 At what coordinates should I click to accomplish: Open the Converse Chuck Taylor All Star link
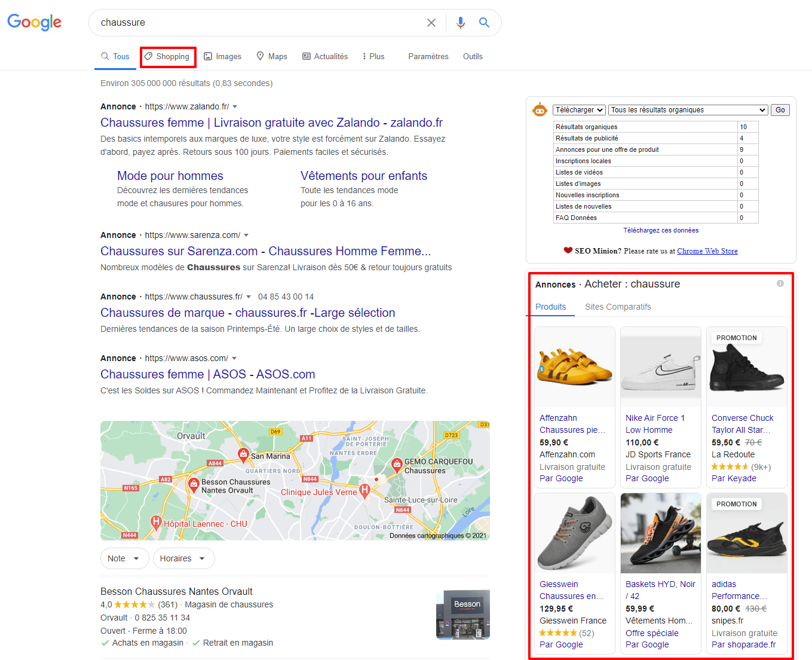pos(742,424)
